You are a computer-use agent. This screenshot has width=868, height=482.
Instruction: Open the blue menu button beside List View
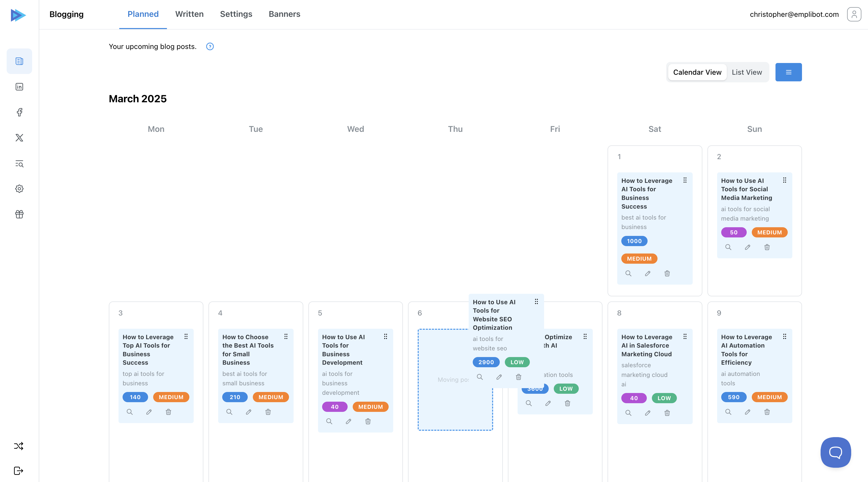(788, 72)
